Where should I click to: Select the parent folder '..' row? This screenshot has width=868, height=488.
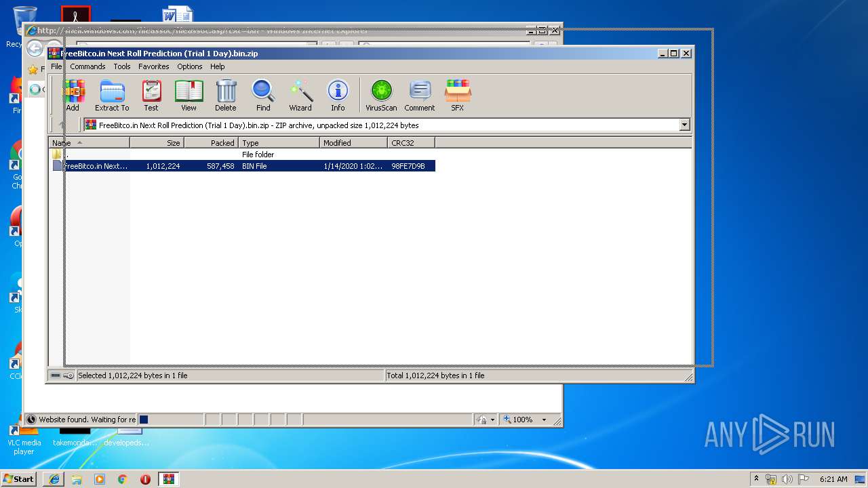coord(242,155)
